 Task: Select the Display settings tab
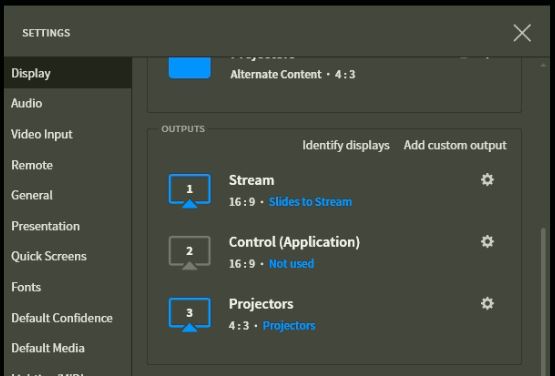pos(68,73)
